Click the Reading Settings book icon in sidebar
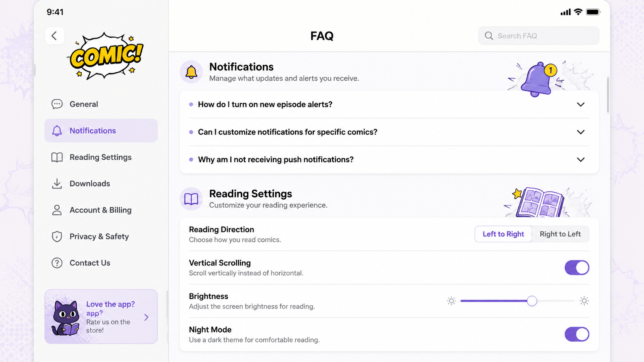Viewport: 644px width, 362px height. pos(57,157)
